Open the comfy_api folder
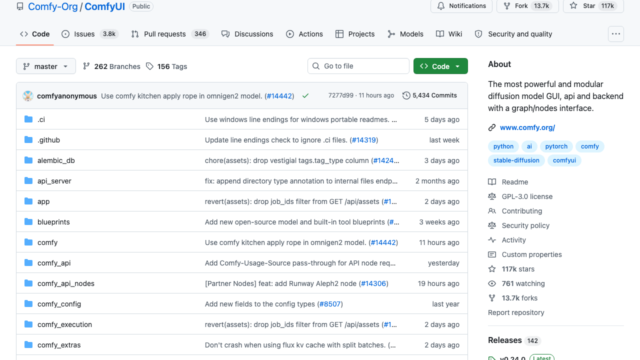Image resolution: width=640 pixels, height=360 pixels. click(x=54, y=263)
